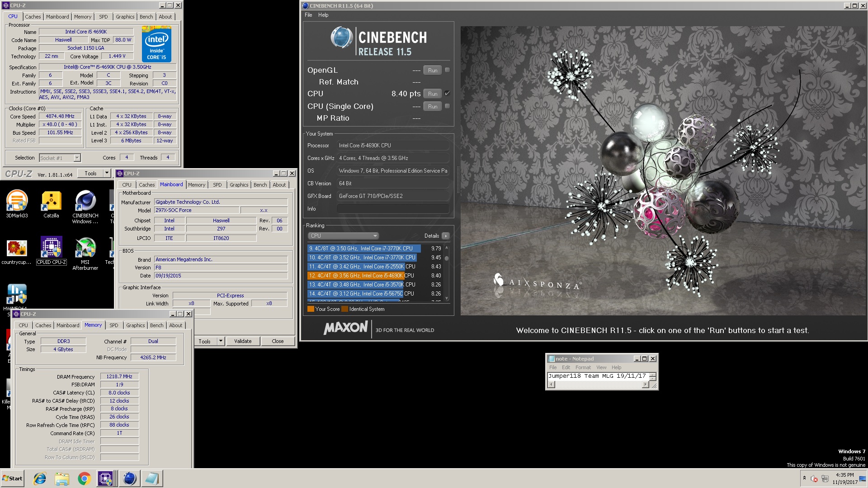Open the Notepad View menu
Image resolution: width=868 pixels, height=488 pixels.
(x=601, y=367)
